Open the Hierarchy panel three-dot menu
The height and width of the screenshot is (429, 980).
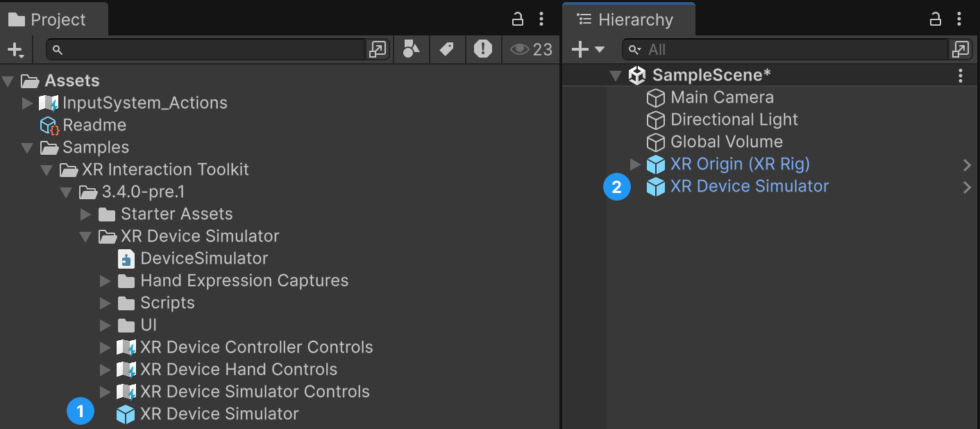pyautogui.click(x=961, y=19)
